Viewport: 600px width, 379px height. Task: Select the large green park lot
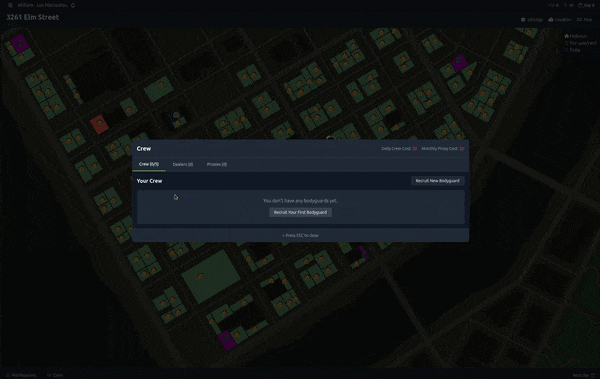[211, 276]
